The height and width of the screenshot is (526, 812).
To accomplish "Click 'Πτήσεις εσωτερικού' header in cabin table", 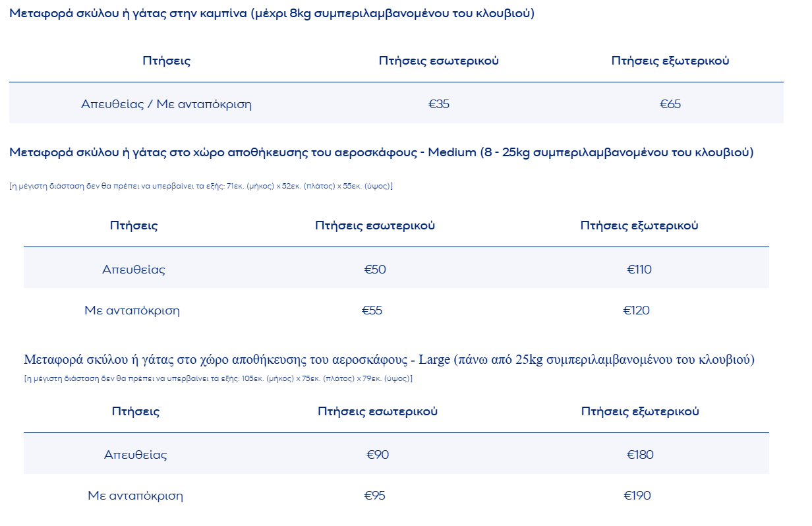I will [x=439, y=61].
